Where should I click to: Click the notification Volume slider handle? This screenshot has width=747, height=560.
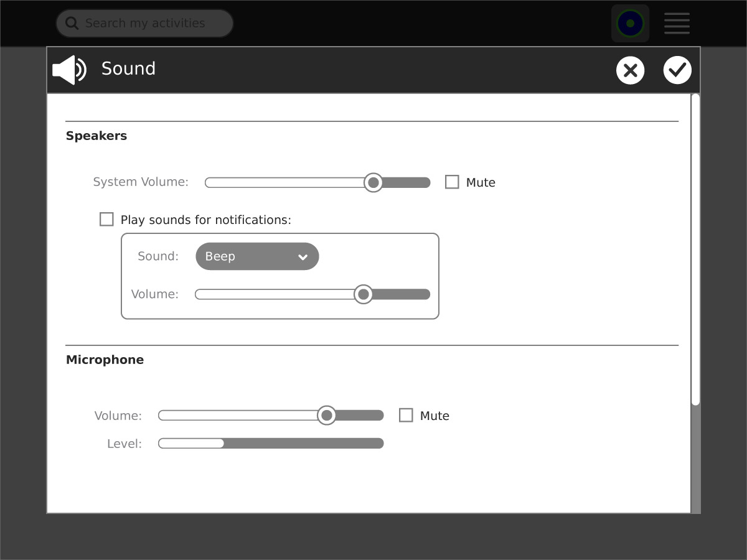coord(363,294)
